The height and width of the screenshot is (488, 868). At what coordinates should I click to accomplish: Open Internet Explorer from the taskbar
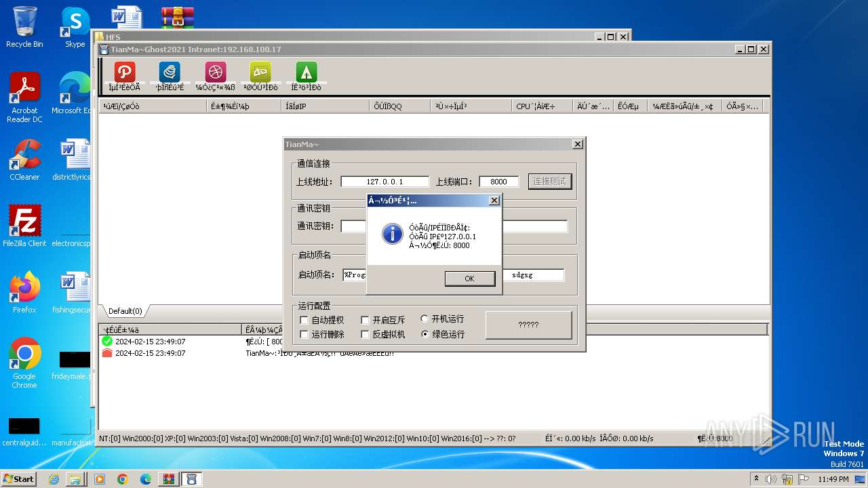54,479
